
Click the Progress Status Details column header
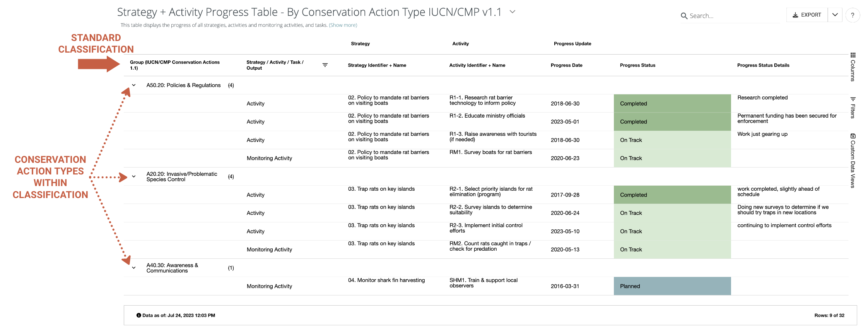pyautogui.click(x=763, y=65)
